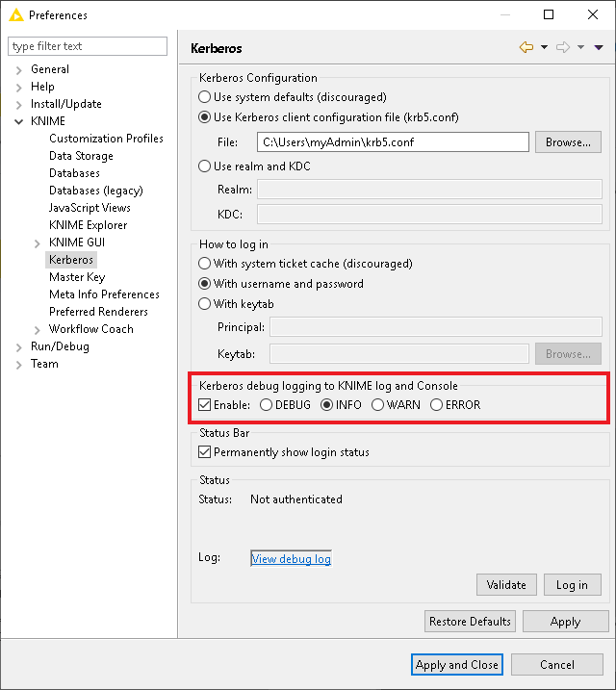
Task: Expand the Run/Debug tree node
Action: pyautogui.click(x=18, y=347)
